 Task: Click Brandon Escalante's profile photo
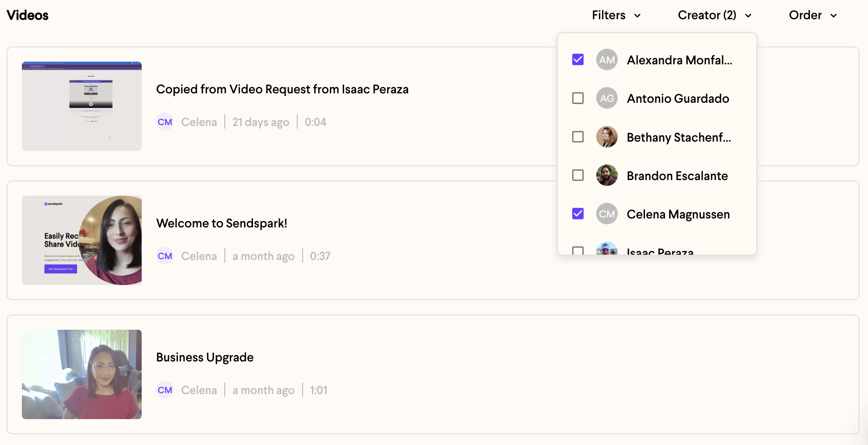607,175
